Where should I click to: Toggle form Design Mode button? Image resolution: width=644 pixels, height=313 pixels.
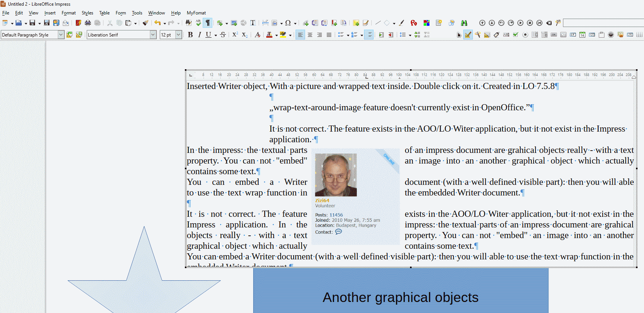coord(468,35)
